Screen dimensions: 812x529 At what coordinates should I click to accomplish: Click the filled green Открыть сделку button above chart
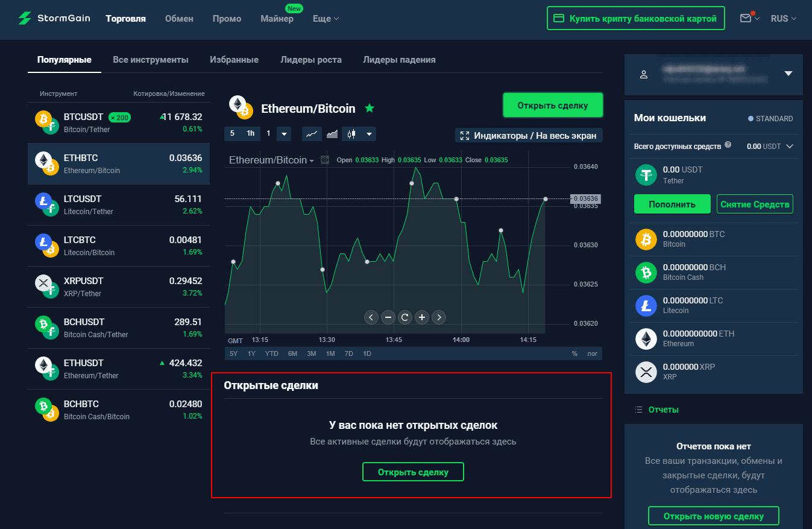[x=553, y=105]
